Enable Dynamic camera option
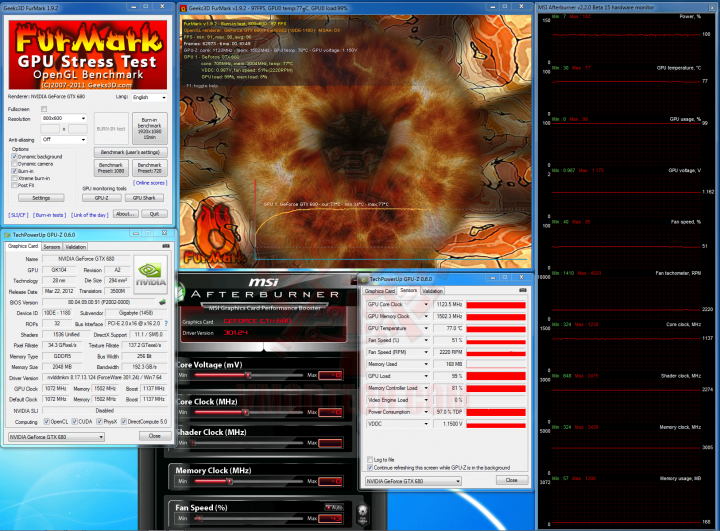 [x=14, y=164]
